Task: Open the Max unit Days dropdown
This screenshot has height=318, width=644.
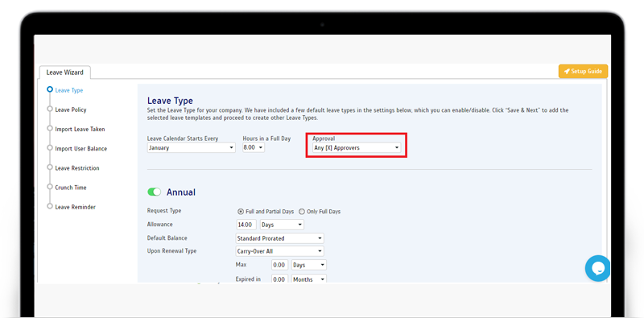Action: click(x=309, y=265)
